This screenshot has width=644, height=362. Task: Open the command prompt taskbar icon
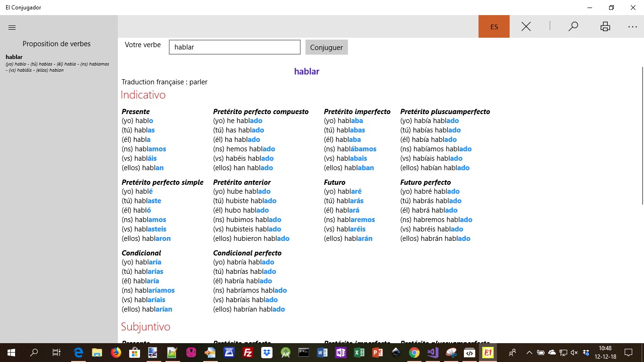304,353
